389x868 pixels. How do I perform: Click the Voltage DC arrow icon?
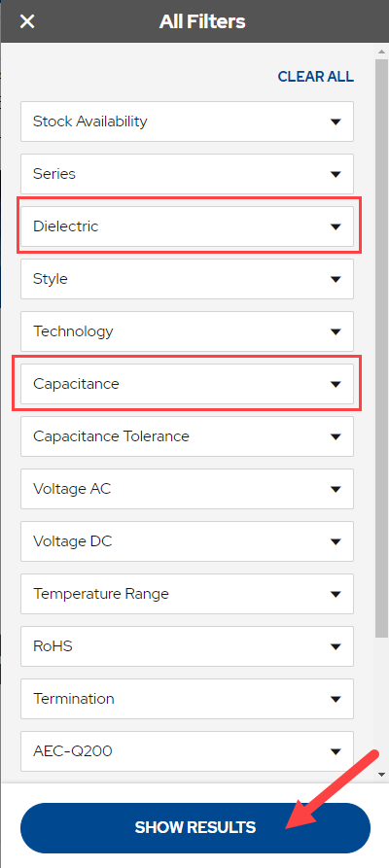click(x=336, y=542)
